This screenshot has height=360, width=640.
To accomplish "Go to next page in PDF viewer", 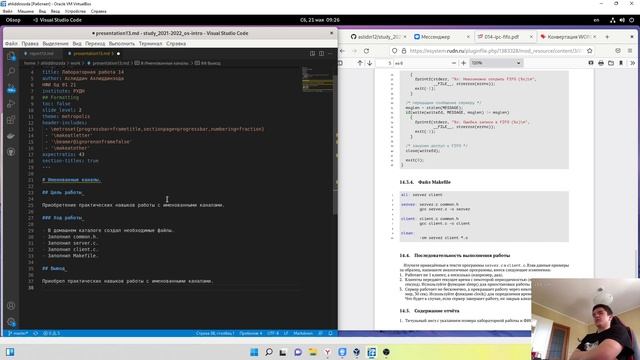I will coord(370,63).
